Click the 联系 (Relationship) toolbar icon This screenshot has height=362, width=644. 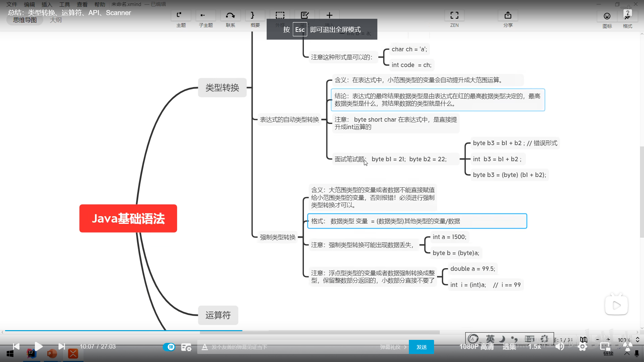click(230, 15)
